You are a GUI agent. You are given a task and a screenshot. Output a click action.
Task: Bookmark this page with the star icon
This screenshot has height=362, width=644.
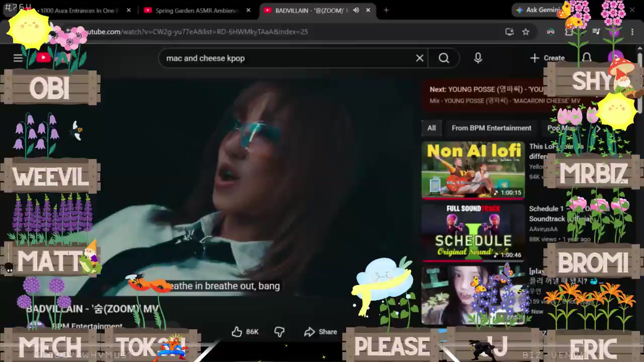526,32
